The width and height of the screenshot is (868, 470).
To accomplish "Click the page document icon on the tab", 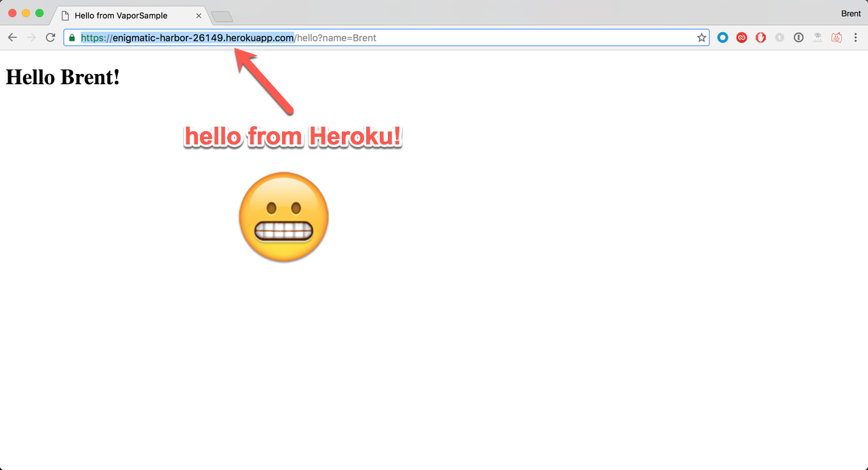I will (64, 15).
